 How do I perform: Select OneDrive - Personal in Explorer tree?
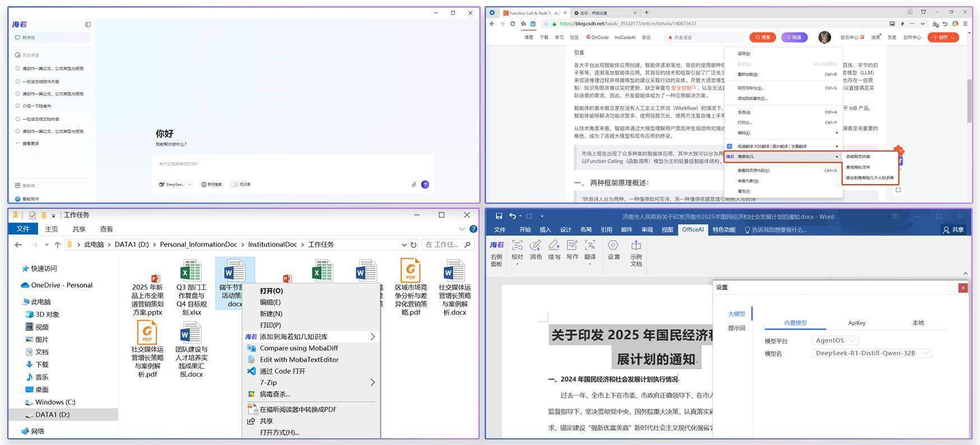(57, 285)
